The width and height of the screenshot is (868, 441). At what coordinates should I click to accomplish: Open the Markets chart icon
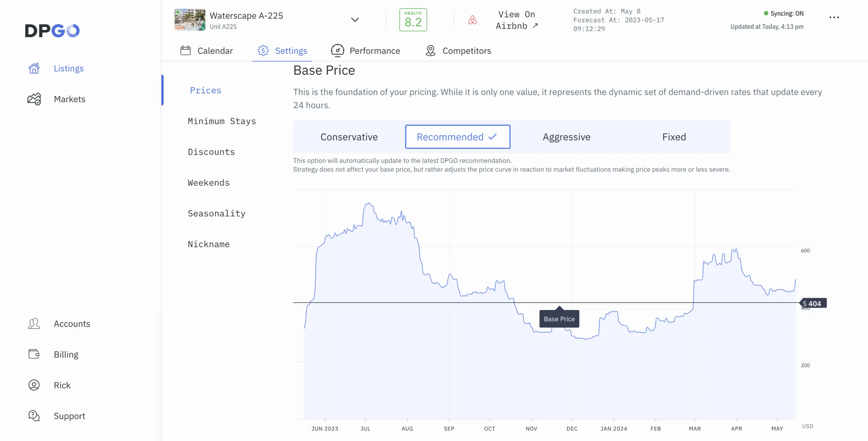click(x=34, y=99)
